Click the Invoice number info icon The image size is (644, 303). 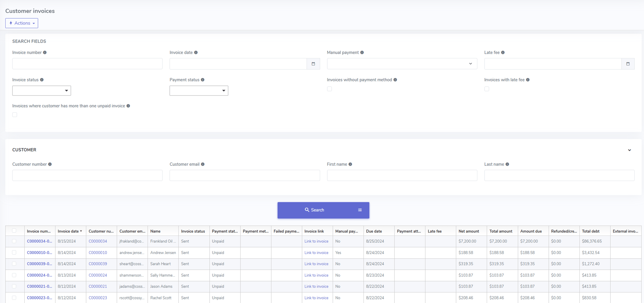[45, 52]
